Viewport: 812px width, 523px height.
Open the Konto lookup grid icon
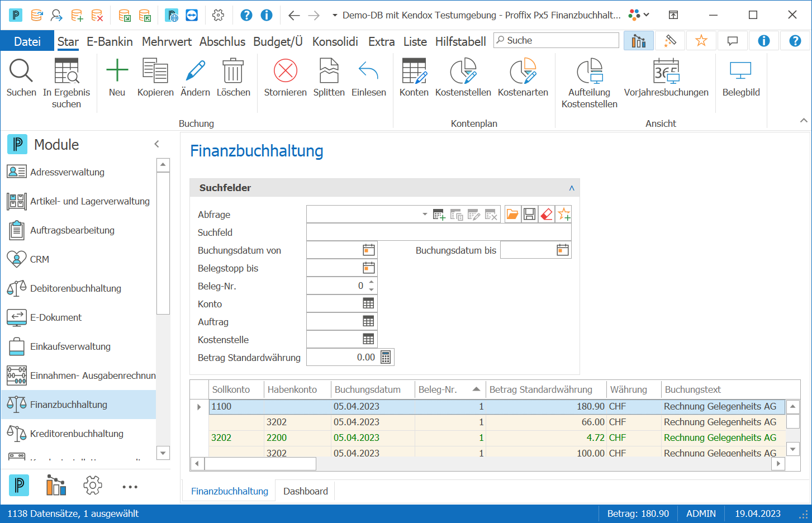pyautogui.click(x=368, y=303)
